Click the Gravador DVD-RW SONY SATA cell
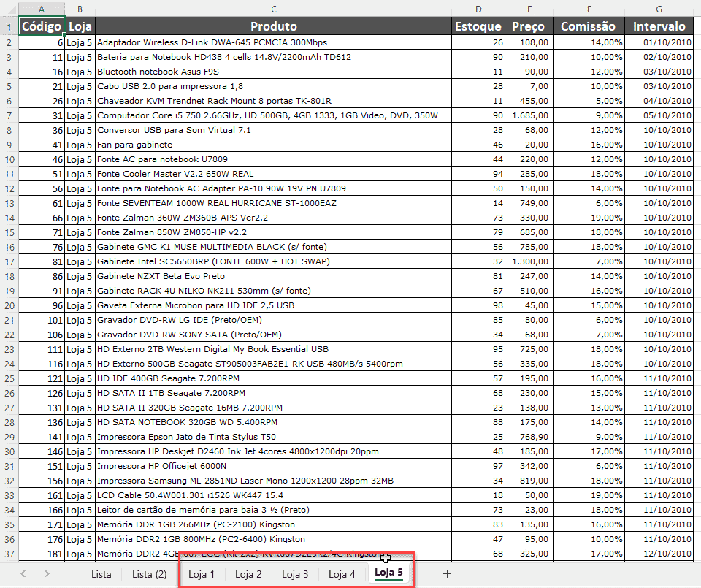 click(274, 335)
